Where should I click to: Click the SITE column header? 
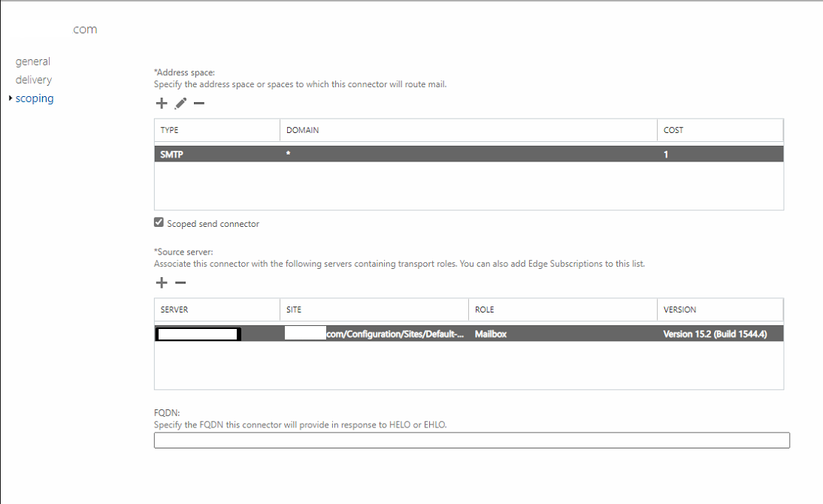293,309
